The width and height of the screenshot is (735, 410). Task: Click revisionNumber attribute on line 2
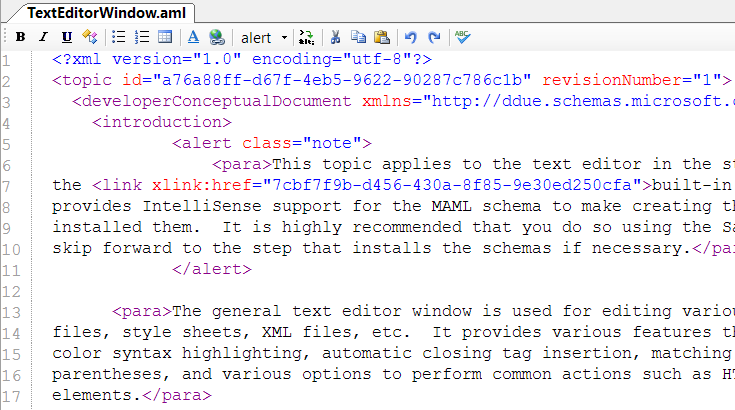click(x=612, y=81)
